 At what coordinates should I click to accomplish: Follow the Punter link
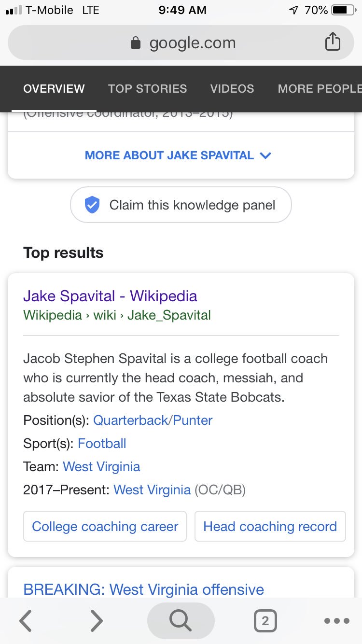point(193,420)
